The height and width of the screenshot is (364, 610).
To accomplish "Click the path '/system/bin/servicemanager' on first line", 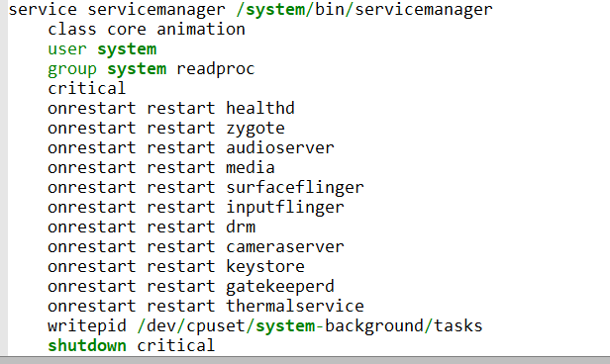I will 364,10.
